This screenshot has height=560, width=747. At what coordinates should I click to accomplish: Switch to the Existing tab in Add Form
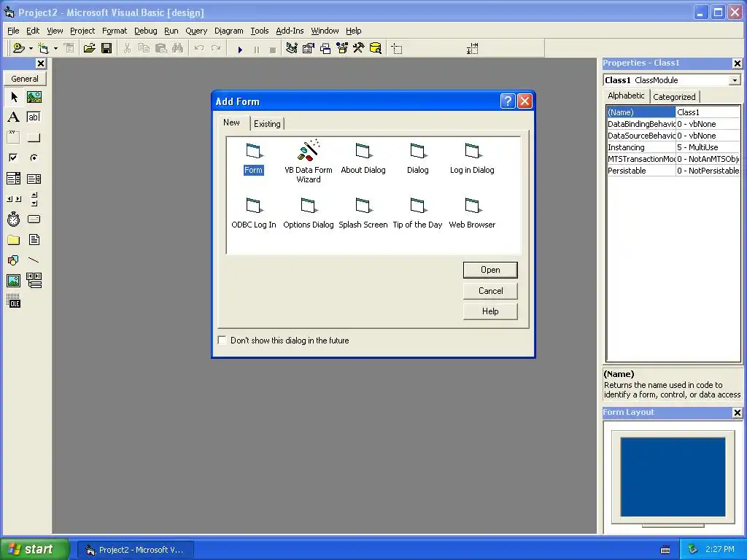267,124
